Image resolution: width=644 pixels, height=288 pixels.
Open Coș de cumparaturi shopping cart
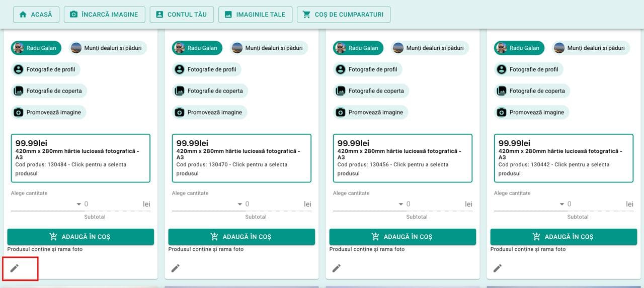(x=344, y=15)
